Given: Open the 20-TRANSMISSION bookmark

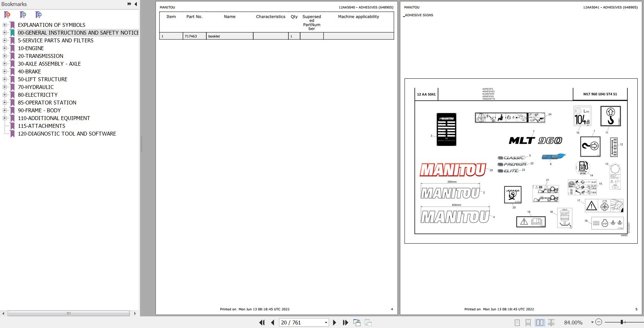Looking at the screenshot, I should (41, 56).
